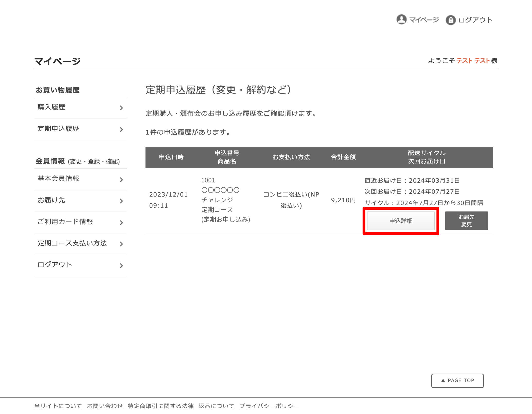Open お問い合わせ footer link
Image resolution: width=532 pixels, height=414 pixels.
coord(105,406)
